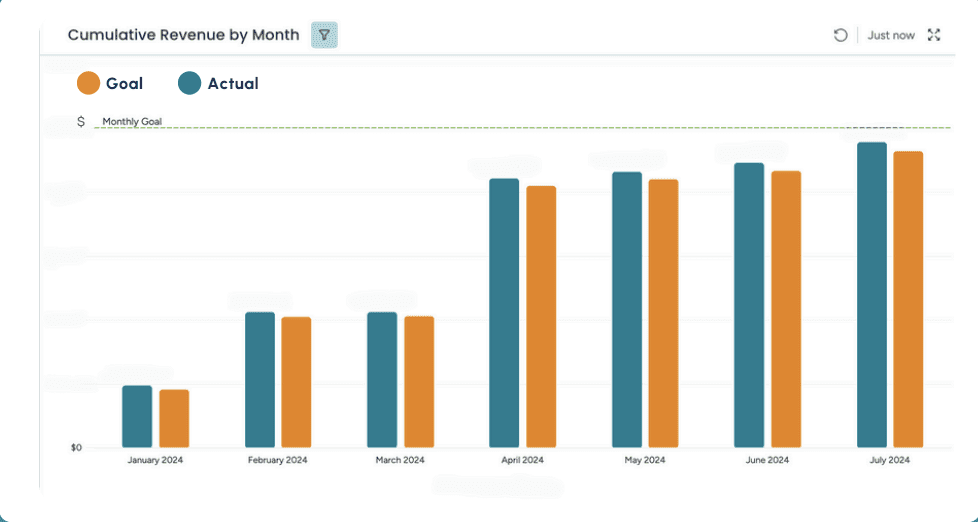Image resolution: width=978 pixels, height=522 pixels.
Task: Click the Monthly Goal reference line label
Action: click(x=132, y=122)
